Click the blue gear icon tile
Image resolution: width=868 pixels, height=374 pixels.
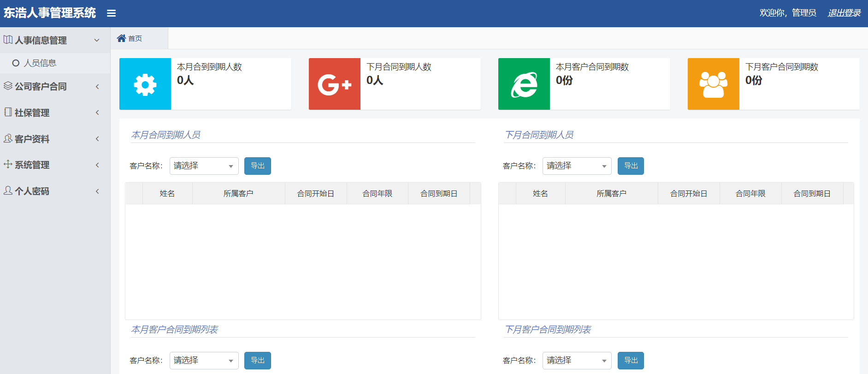pyautogui.click(x=145, y=84)
